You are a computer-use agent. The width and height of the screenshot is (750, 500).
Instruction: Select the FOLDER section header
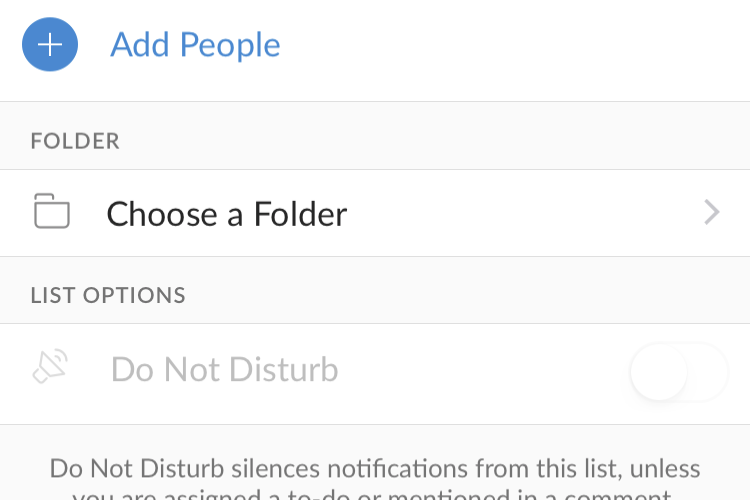(x=75, y=141)
